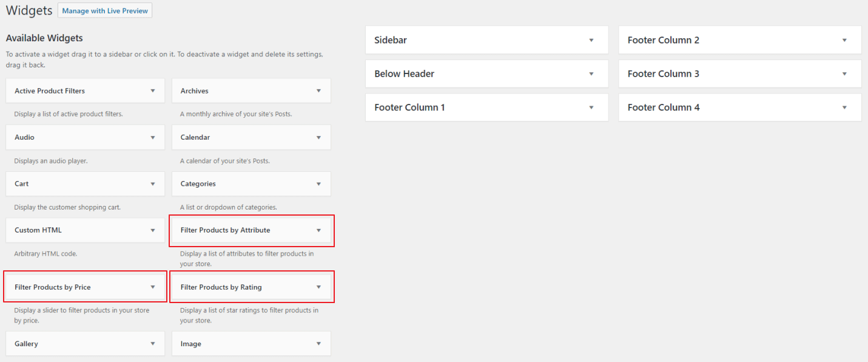Expand the Calendar widget
The height and width of the screenshot is (362, 868).
point(251,137)
